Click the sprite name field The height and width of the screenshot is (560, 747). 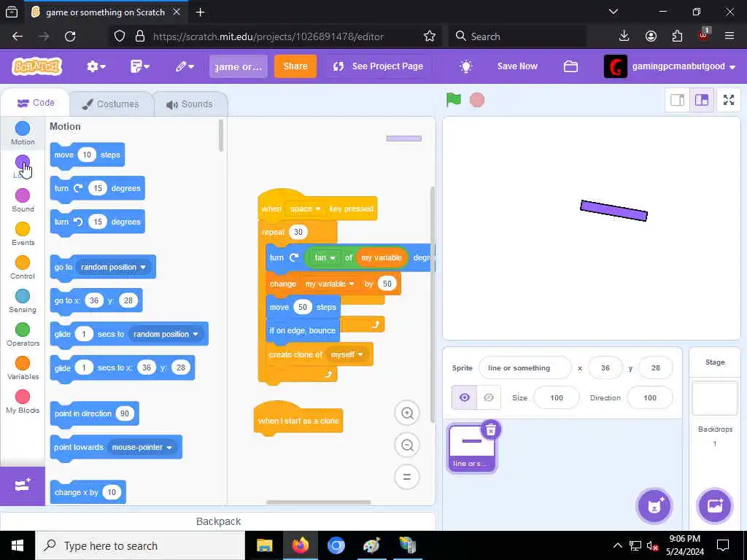click(525, 367)
